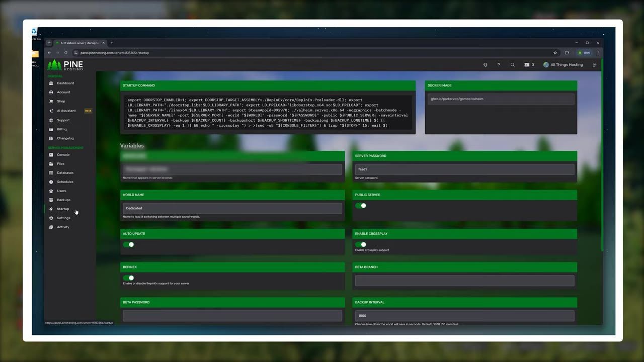Open a new browser tab
This screenshot has width=644, height=362.
pos(112,43)
